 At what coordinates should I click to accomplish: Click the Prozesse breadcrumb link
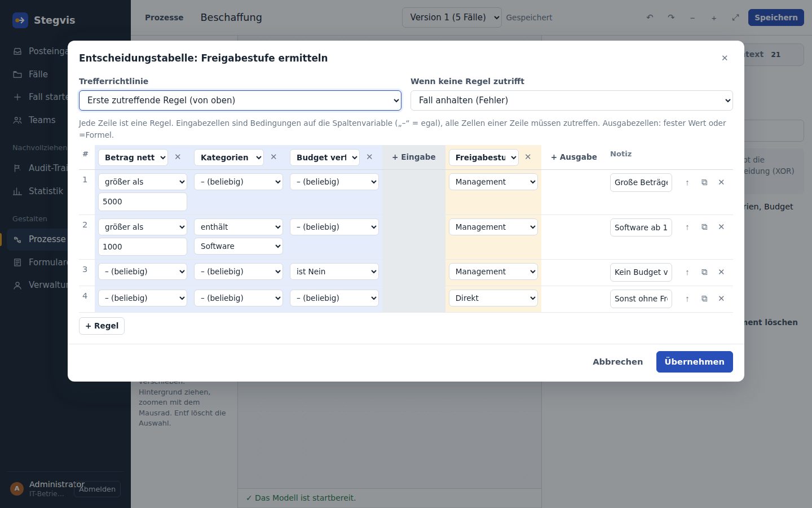pyautogui.click(x=164, y=17)
